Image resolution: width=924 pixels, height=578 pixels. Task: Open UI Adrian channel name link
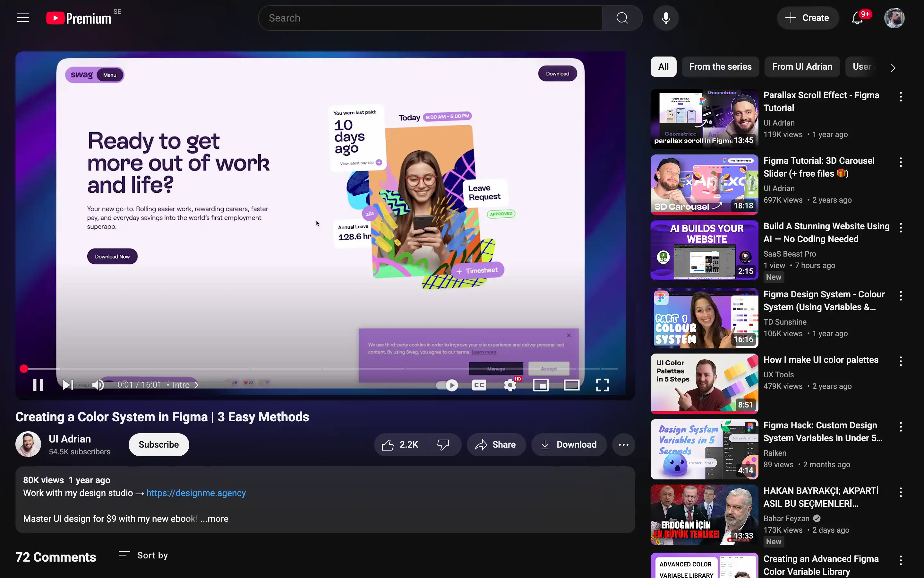click(x=70, y=439)
